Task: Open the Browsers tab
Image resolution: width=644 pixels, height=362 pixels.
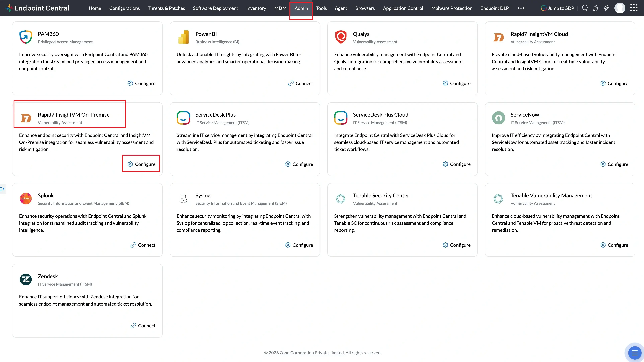Action: click(x=365, y=8)
